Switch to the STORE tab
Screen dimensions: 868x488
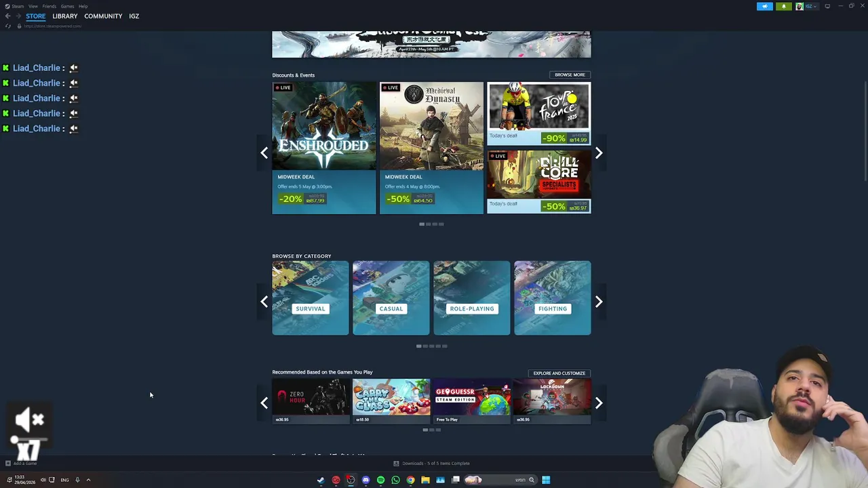pyautogui.click(x=36, y=16)
